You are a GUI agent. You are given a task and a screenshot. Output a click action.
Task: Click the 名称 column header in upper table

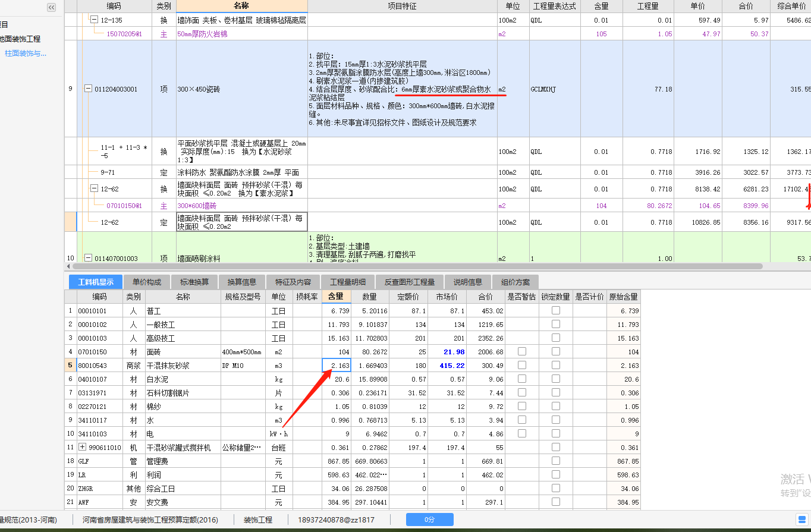[241, 6]
